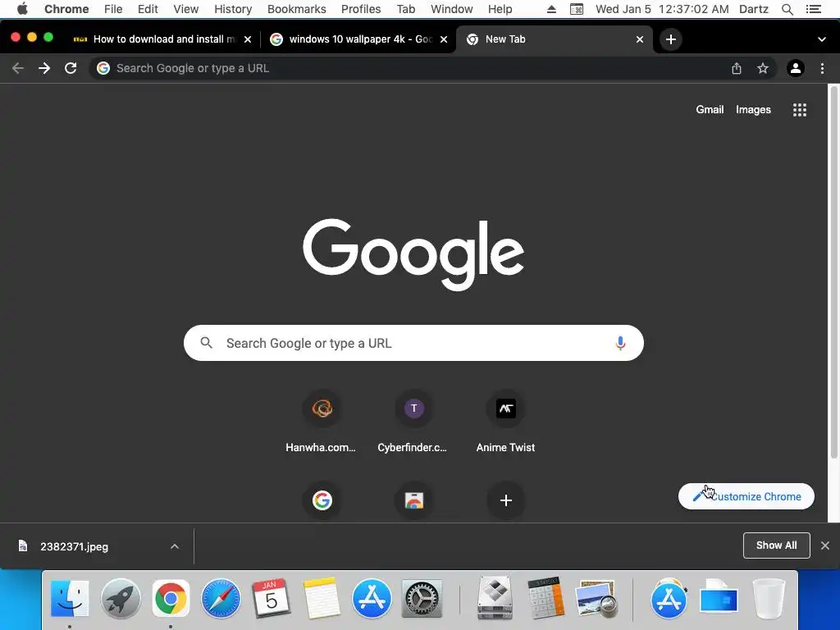The width and height of the screenshot is (840, 630).
Task: Open Trash from the dock
Action: click(x=769, y=598)
